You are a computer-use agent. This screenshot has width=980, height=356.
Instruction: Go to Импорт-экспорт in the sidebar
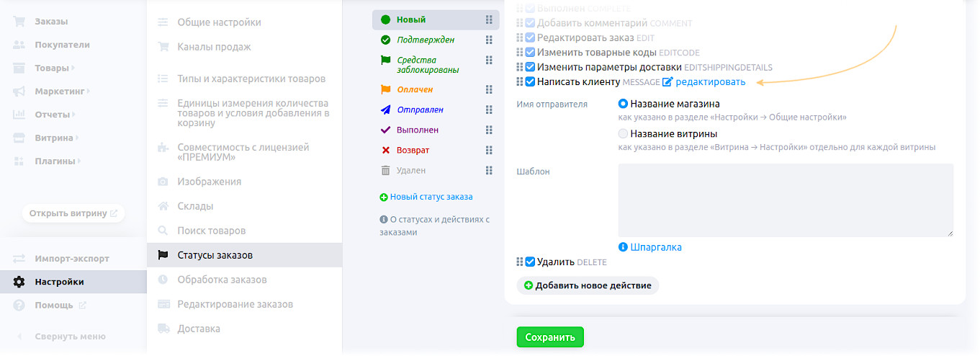[x=72, y=259]
